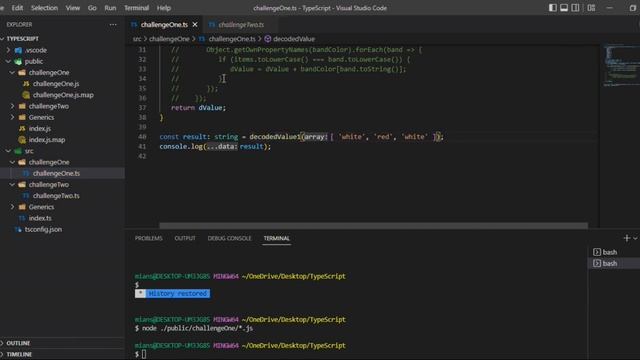Switch to DEBUG CONSOLE panel tab

click(229, 238)
